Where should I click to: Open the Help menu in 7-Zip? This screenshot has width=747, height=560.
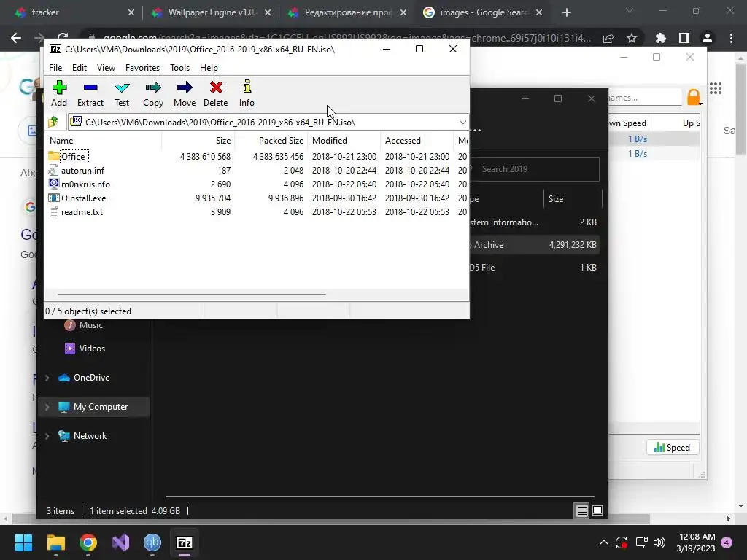coord(209,68)
